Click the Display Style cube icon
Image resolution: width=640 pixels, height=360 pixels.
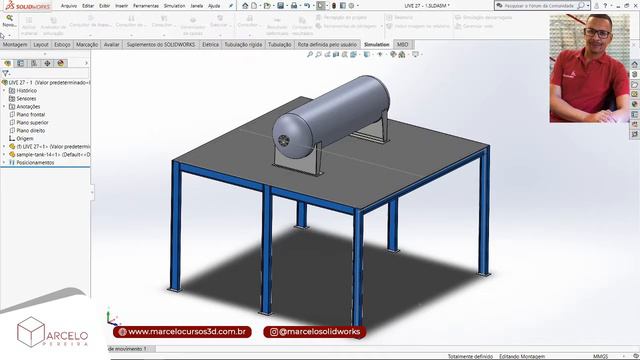click(x=367, y=54)
